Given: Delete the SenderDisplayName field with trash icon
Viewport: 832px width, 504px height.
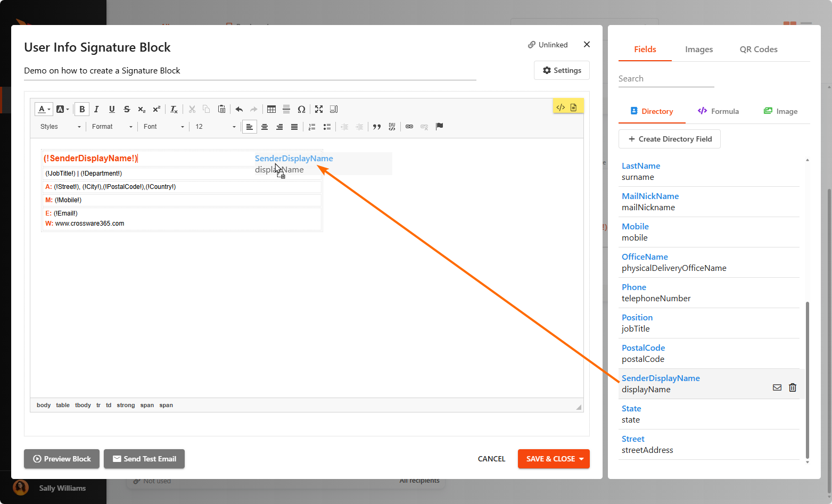Looking at the screenshot, I should pos(793,387).
